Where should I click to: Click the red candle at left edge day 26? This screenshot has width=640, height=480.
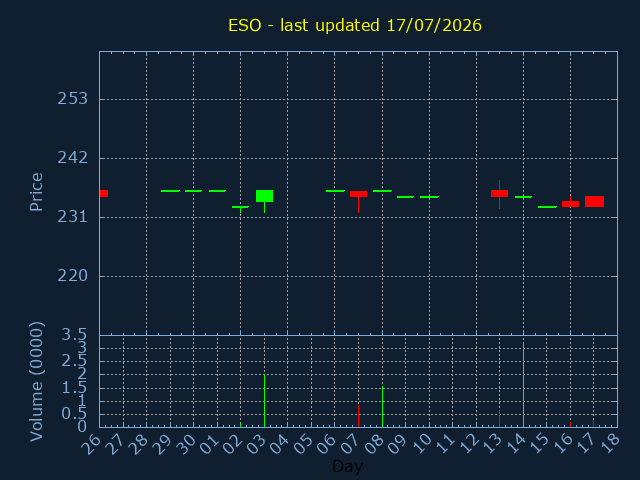coord(104,193)
